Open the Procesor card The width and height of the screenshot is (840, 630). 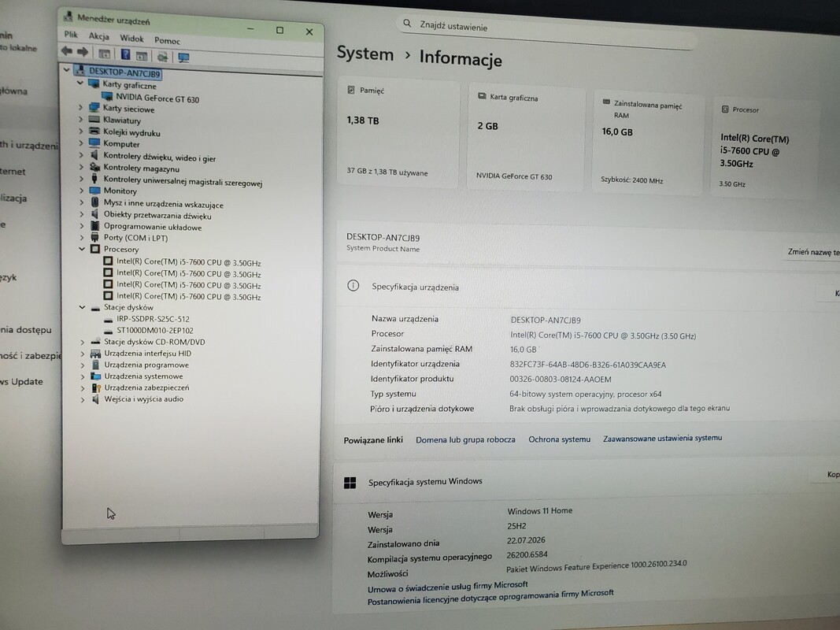(x=765, y=147)
